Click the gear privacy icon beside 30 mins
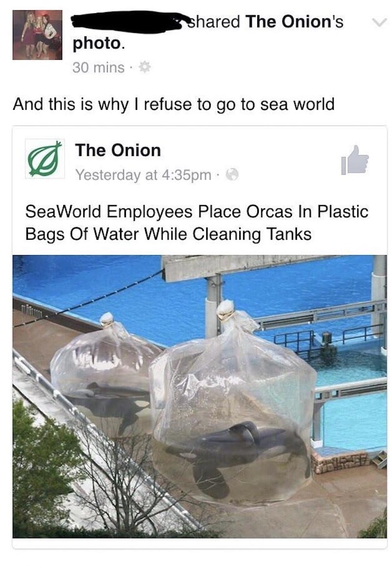Image resolution: width=392 pixels, height=566 pixels. click(144, 67)
